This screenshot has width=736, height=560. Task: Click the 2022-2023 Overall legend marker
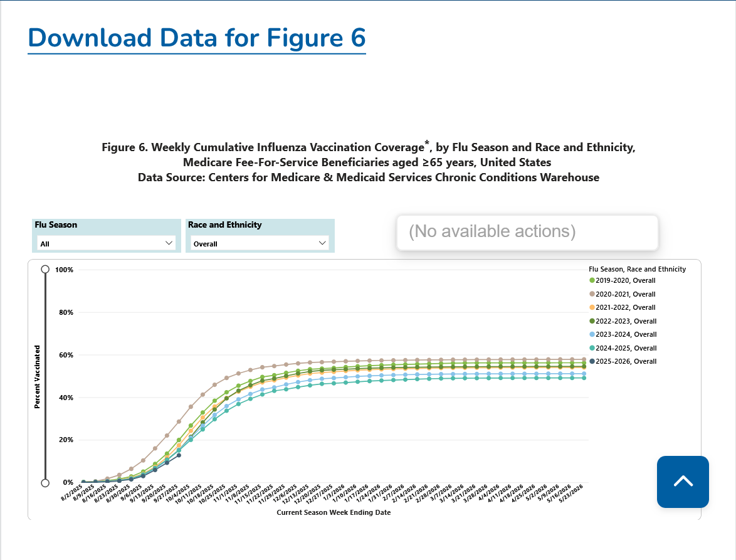point(592,321)
